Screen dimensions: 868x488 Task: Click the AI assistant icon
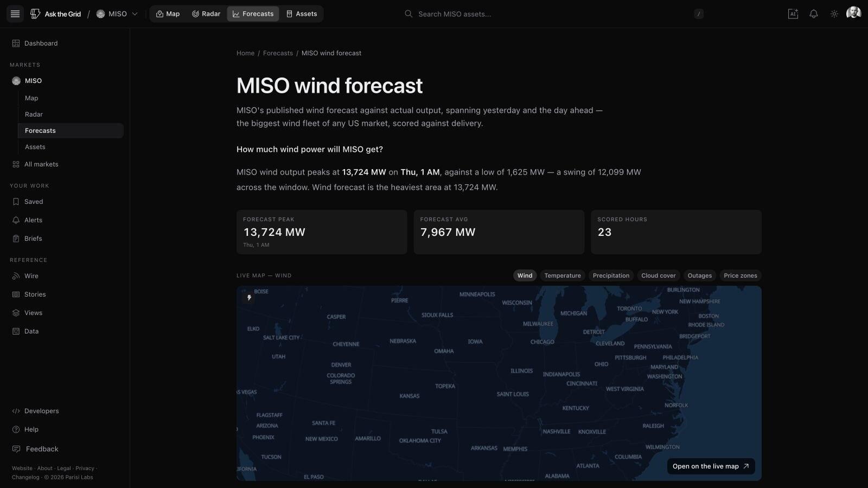(x=793, y=14)
